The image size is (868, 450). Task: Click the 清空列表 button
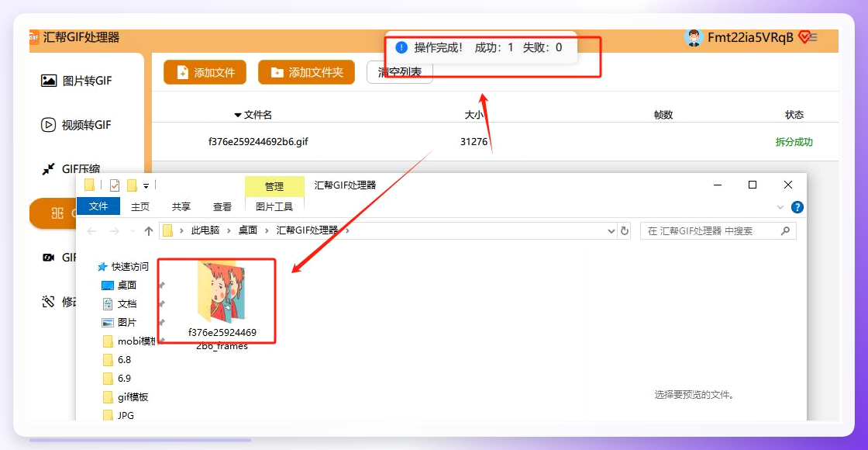(x=400, y=72)
